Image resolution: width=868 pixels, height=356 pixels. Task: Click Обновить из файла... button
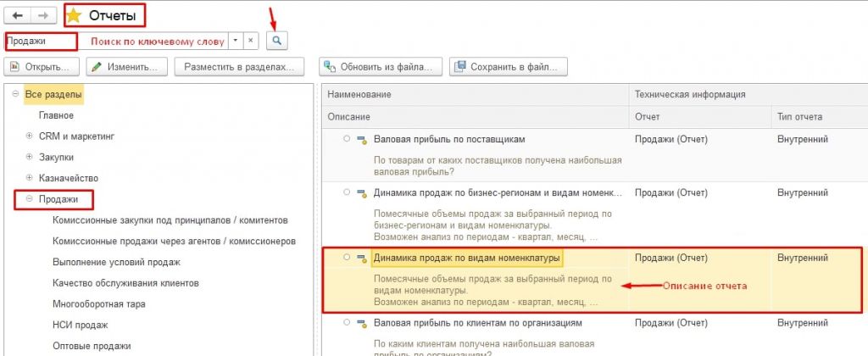click(x=381, y=67)
